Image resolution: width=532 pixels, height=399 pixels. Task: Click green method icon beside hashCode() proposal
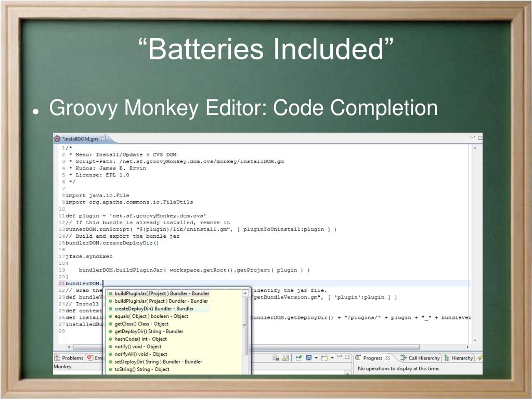110,339
